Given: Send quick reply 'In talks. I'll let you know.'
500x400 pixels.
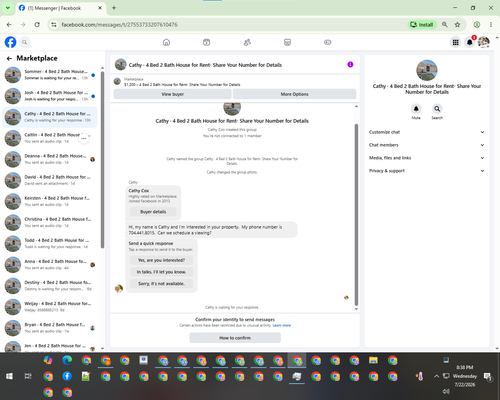Looking at the screenshot, I should click(x=161, y=272).
